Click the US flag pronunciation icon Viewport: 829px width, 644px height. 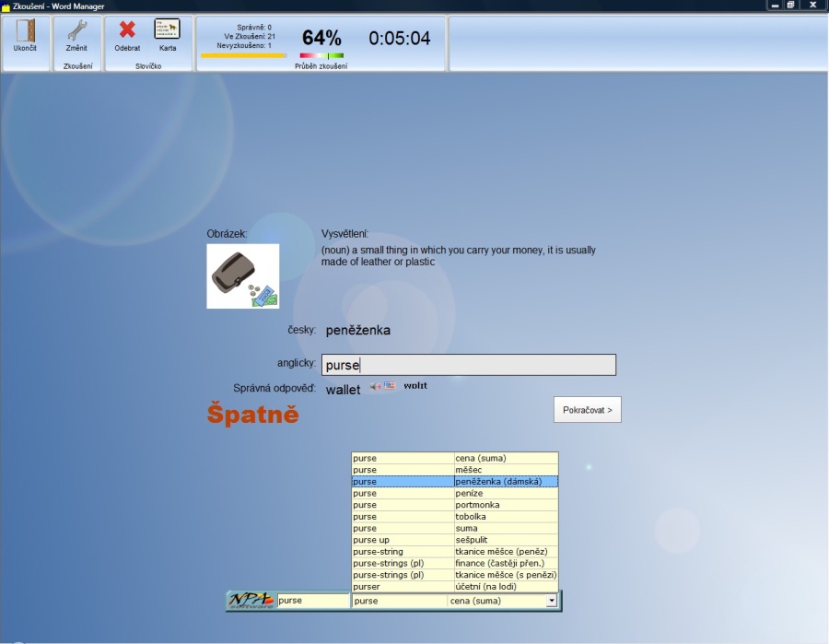click(390, 386)
